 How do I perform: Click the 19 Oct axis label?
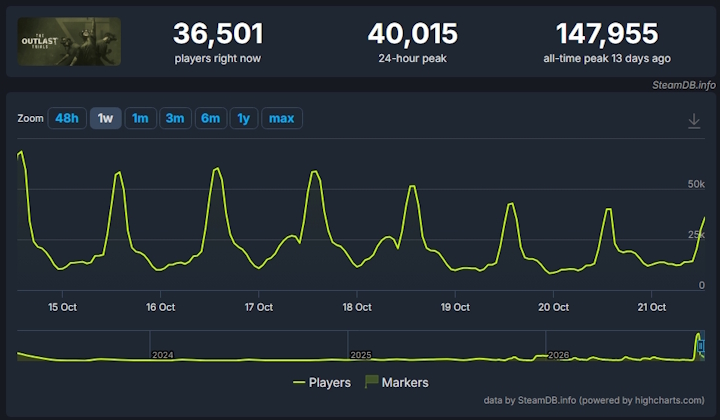(455, 307)
